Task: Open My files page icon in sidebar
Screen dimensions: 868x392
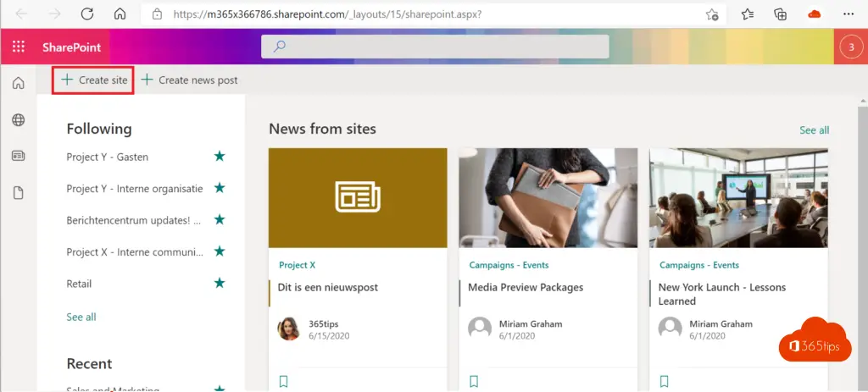Action: click(x=18, y=193)
